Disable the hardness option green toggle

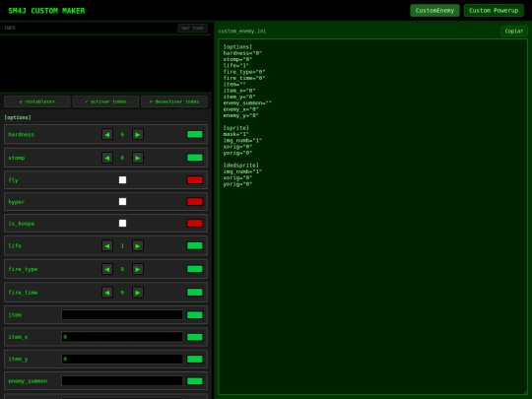[195, 134]
